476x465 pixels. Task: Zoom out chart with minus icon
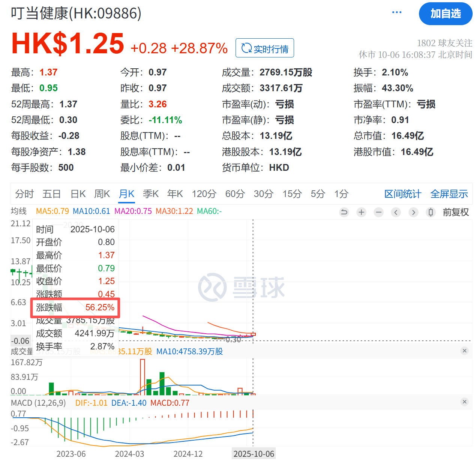click(x=379, y=212)
